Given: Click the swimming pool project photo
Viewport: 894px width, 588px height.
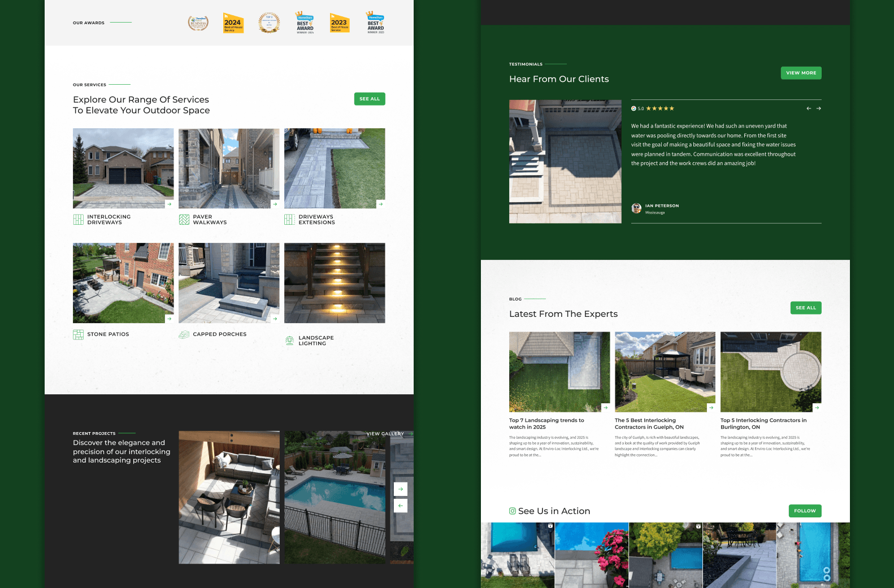Looking at the screenshot, I should (335, 498).
